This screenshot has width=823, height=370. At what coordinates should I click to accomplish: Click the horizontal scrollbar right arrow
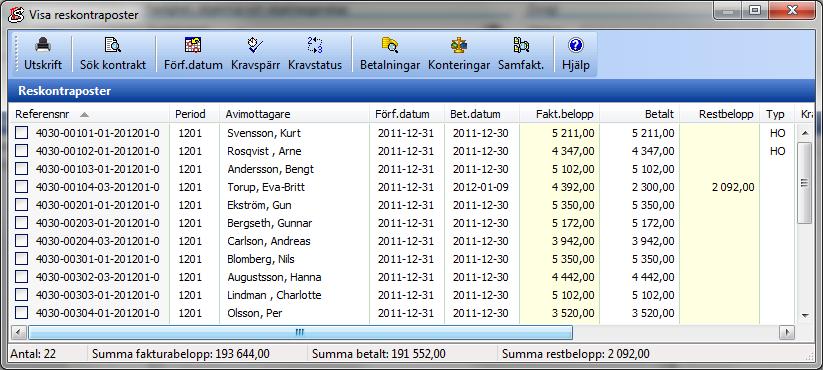(787, 332)
